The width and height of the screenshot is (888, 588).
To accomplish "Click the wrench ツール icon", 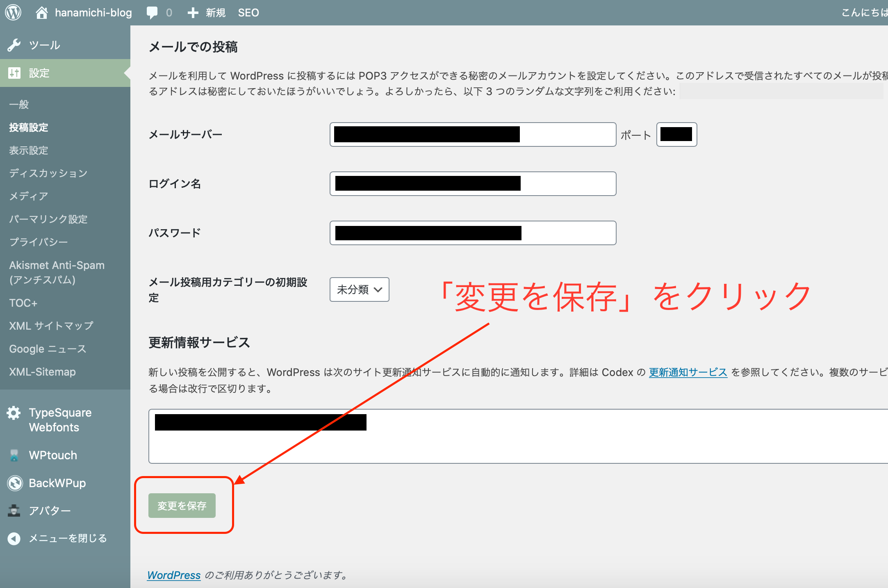I will coord(14,45).
